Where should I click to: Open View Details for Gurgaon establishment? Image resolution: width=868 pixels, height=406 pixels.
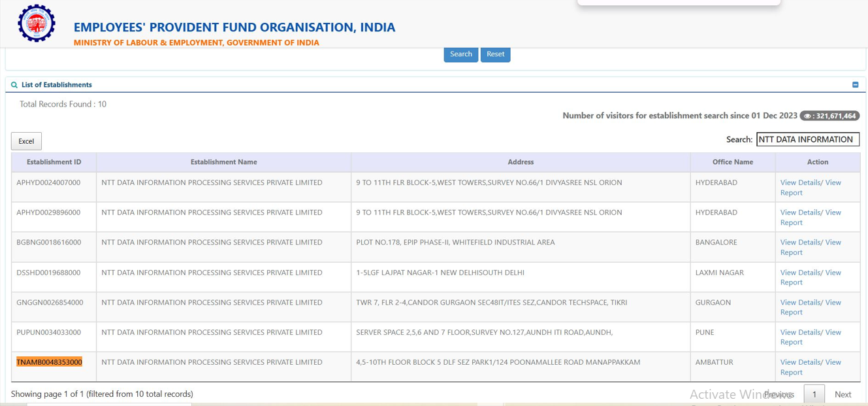point(800,303)
